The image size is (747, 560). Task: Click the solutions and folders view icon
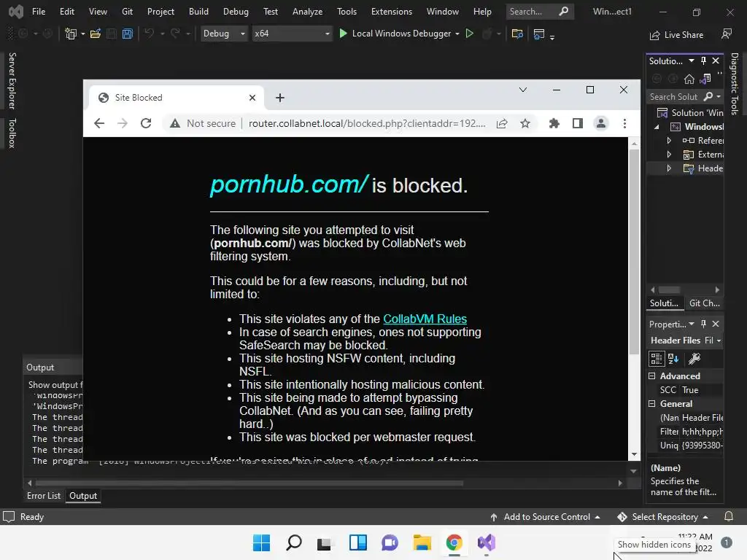click(x=705, y=79)
